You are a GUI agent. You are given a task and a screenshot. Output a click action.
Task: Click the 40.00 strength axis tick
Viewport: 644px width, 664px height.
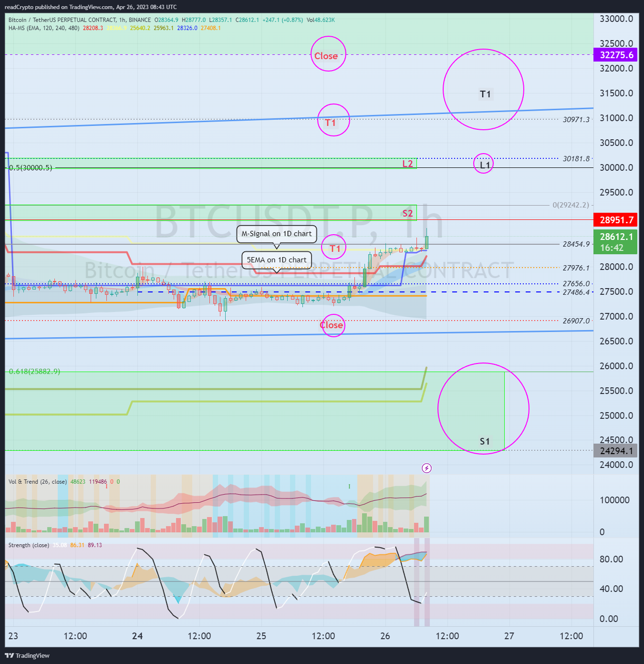pyautogui.click(x=612, y=589)
